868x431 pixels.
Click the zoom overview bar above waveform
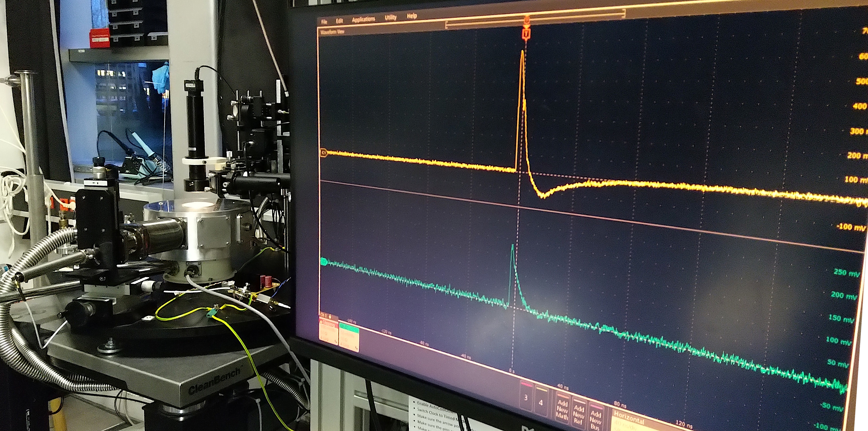click(535, 19)
